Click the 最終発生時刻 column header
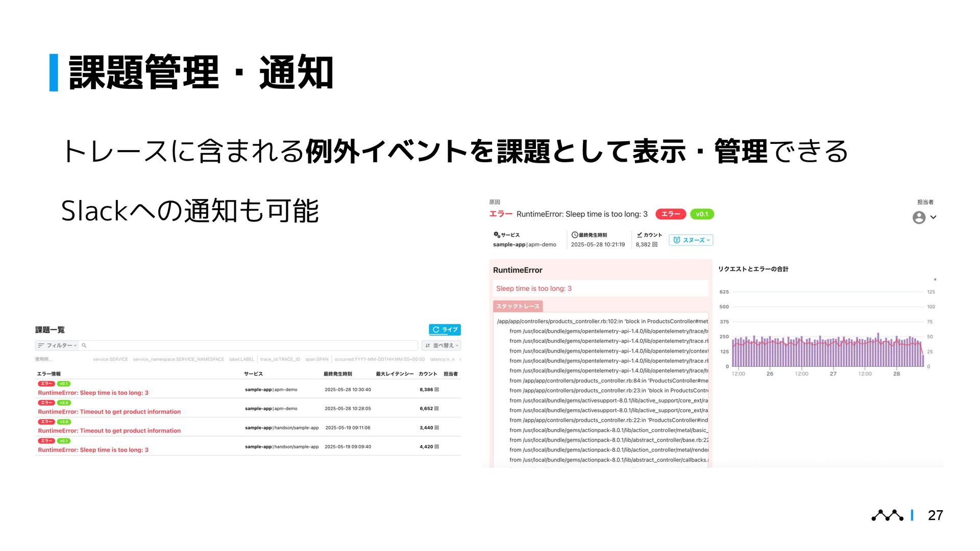980x551 pixels. [337, 374]
